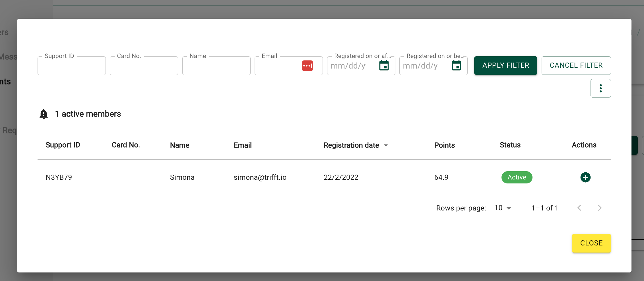The width and height of the screenshot is (644, 281).
Task: Select the 22/2/2022 registration date cell
Action: [x=341, y=177]
